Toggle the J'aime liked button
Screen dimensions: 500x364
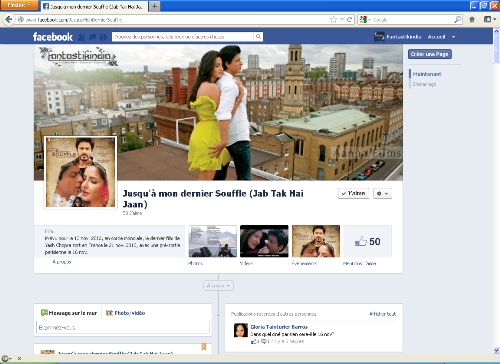pyautogui.click(x=353, y=193)
